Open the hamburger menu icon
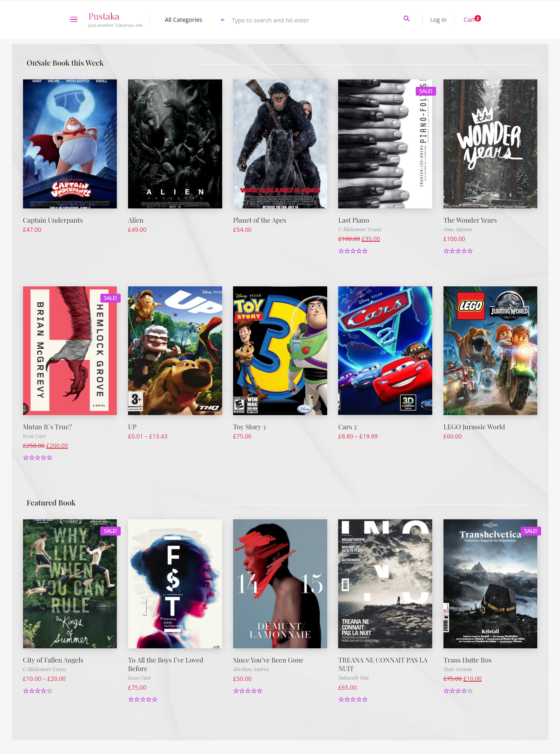 73,19
